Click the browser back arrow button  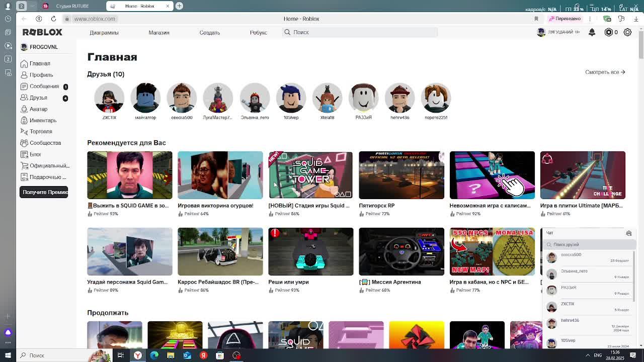[x=24, y=19]
